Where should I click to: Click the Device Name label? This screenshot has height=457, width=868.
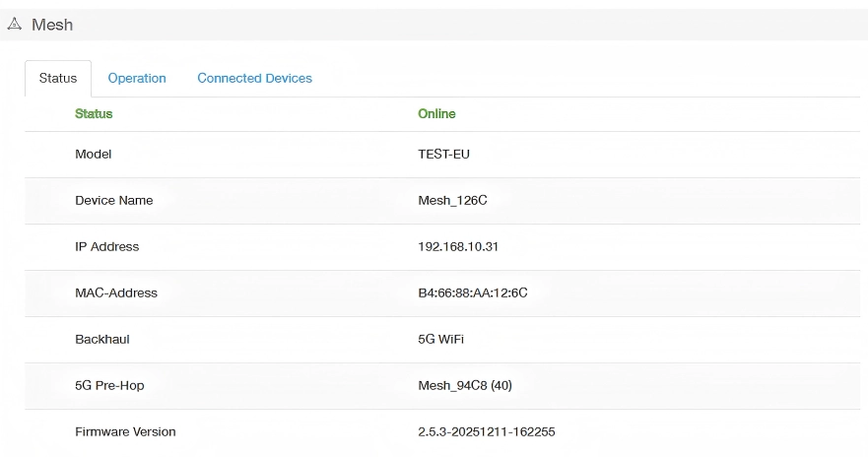tap(114, 201)
